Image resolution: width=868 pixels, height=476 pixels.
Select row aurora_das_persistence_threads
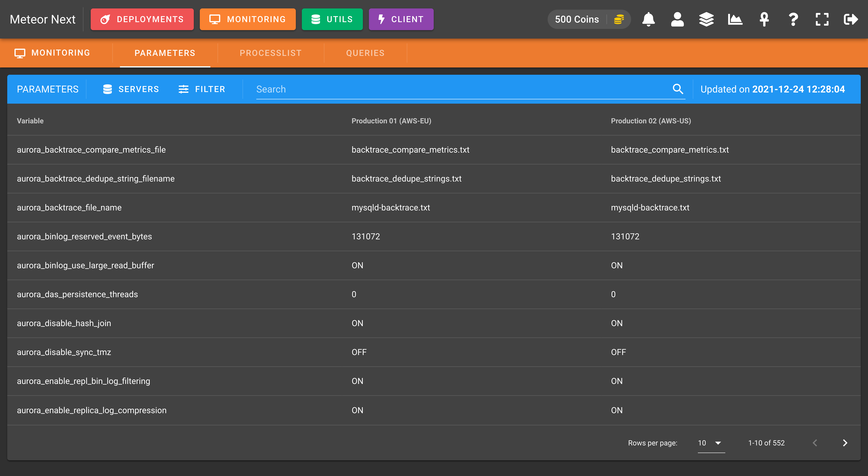434,294
